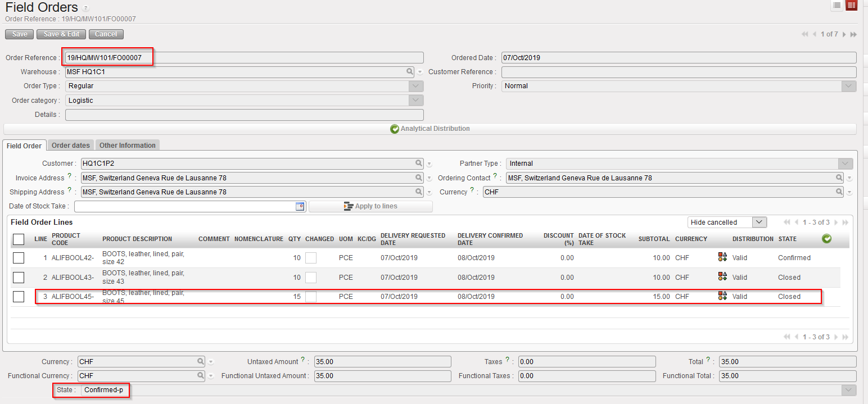The image size is (868, 404).
Task: Open the Hide cancelled filter dropdown
Action: pyautogui.click(x=759, y=223)
